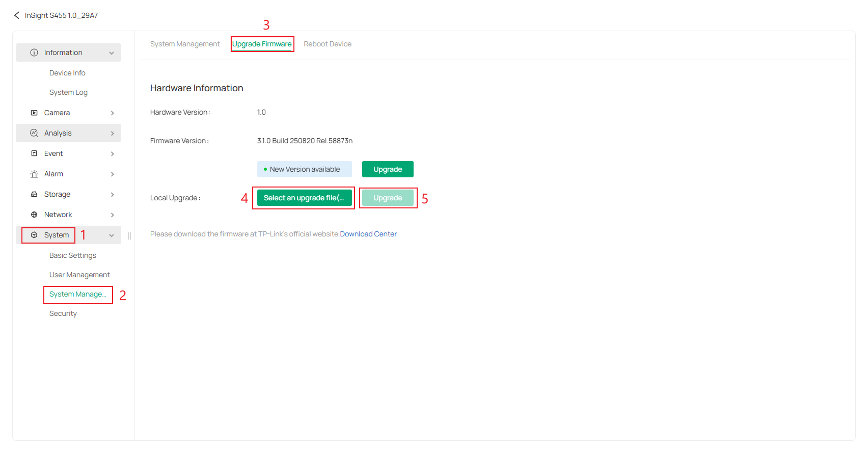Expand the Alarm menu arrow

click(112, 174)
